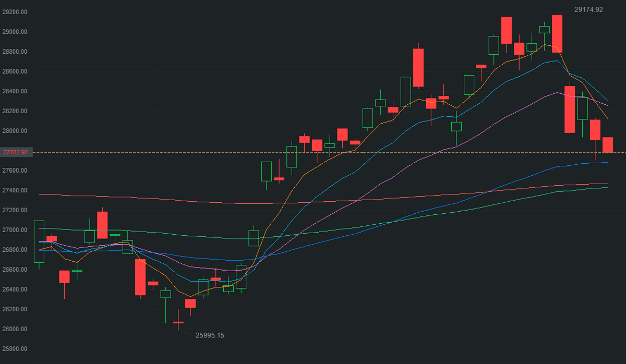Image resolution: width=626 pixels, height=364 pixels.
Task: Select the 28800.00 axis value
Action: (x=15, y=52)
